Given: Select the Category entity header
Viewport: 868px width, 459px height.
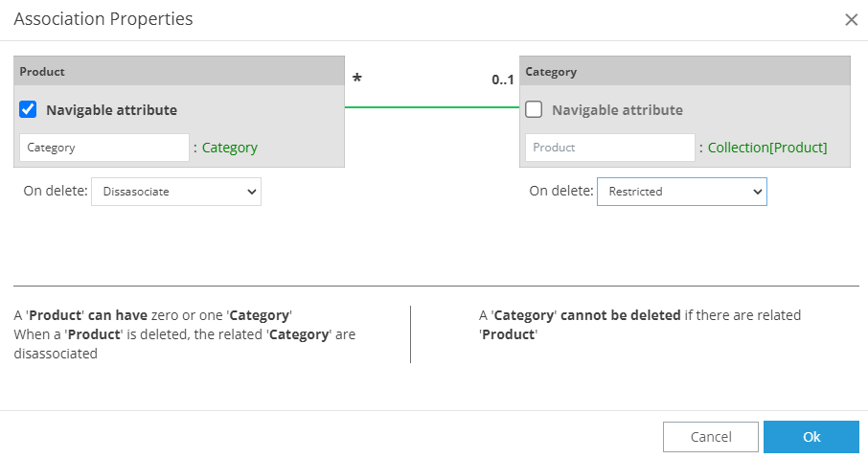Looking at the screenshot, I should point(685,72).
